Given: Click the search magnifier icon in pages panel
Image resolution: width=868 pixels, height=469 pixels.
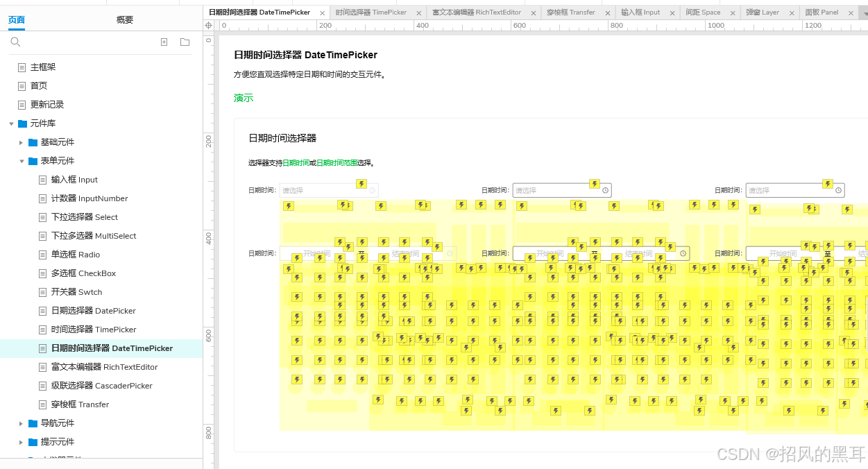Looking at the screenshot, I should click(15, 42).
